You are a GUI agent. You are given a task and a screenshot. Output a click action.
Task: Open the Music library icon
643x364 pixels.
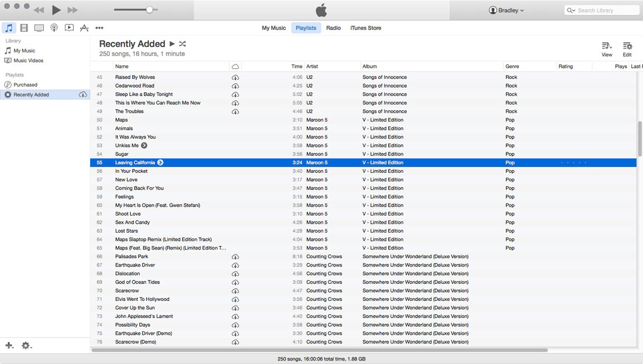[9, 28]
